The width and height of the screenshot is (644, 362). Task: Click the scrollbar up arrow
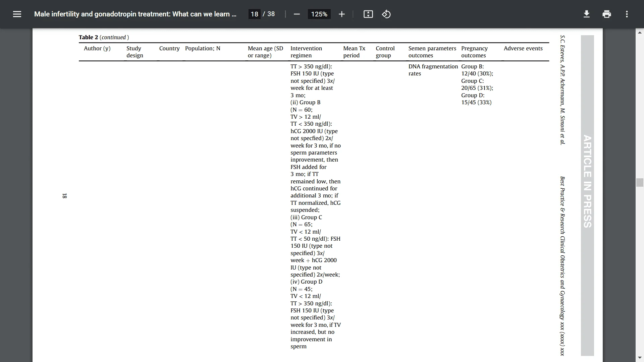tap(640, 33)
